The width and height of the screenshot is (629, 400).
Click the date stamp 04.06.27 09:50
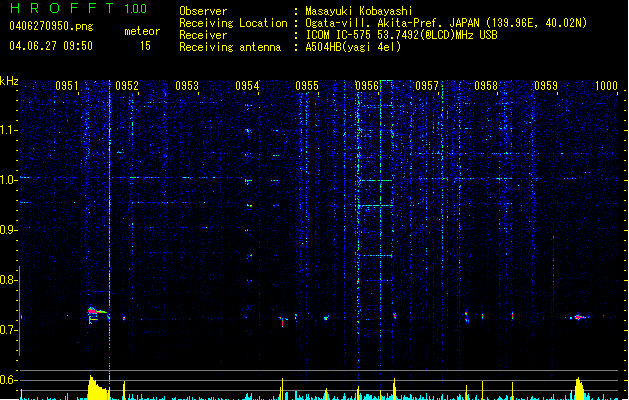pos(51,46)
